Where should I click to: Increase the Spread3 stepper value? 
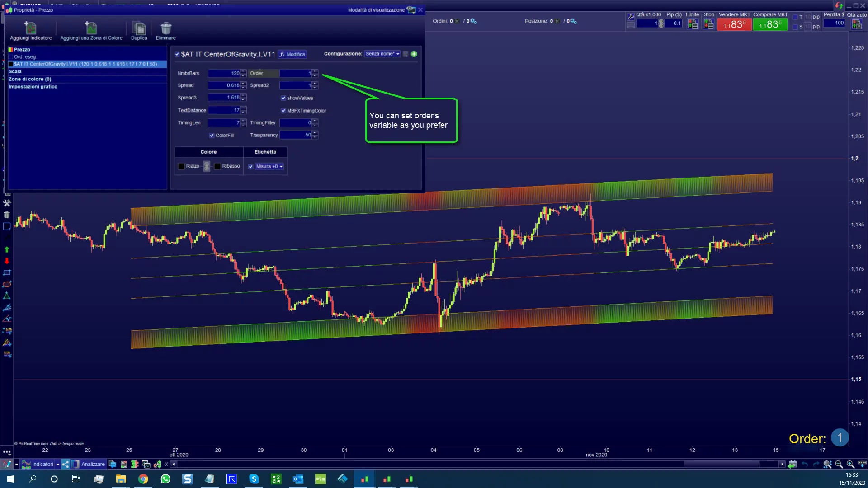pos(244,96)
